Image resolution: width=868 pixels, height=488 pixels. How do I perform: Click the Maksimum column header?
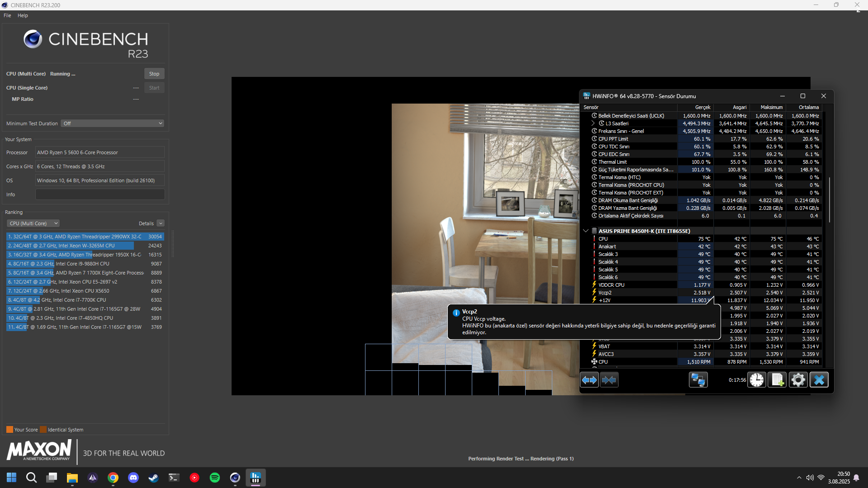[x=768, y=107]
